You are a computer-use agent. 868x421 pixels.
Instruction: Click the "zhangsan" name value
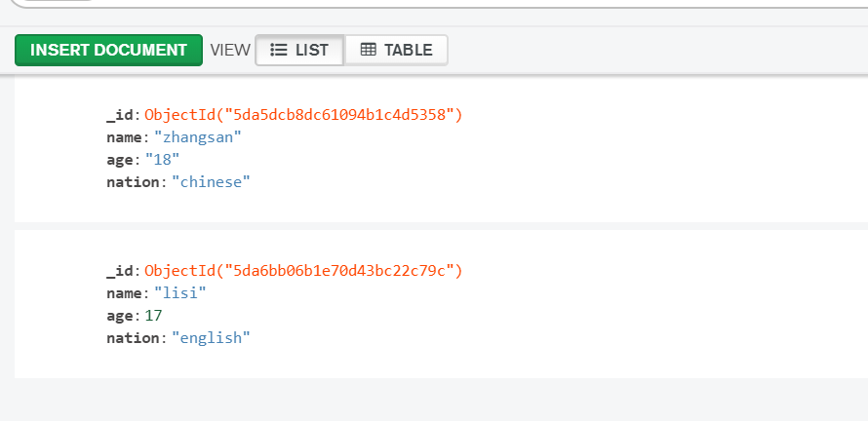[197, 137]
